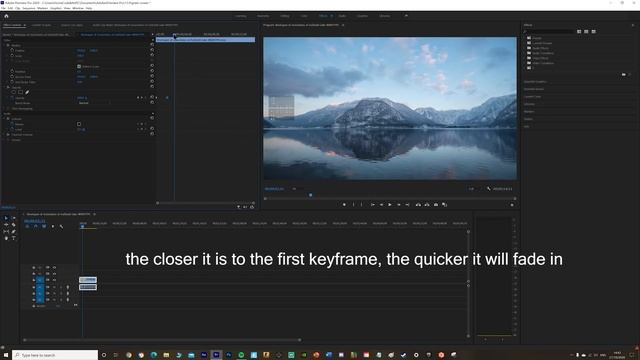Toggle Scale animation stopwatch
Viewport: 640px width, 360px height.
point(12,56)
